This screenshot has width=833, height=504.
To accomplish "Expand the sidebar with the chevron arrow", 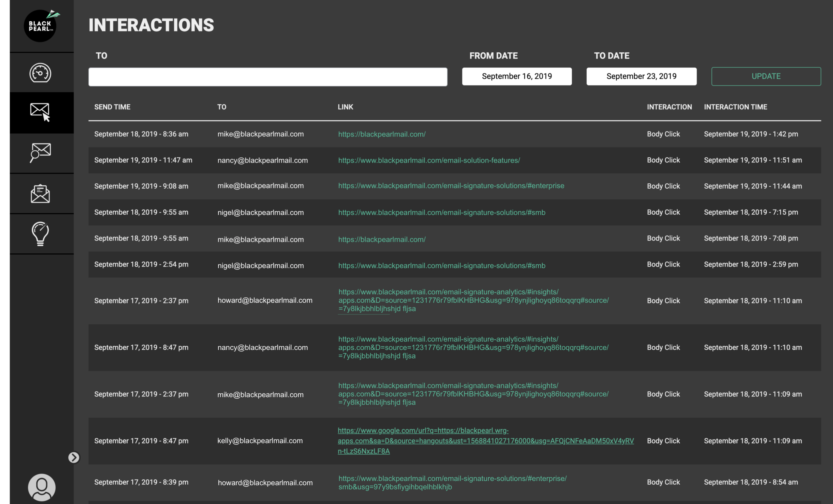I will click(x=74, y=457).
